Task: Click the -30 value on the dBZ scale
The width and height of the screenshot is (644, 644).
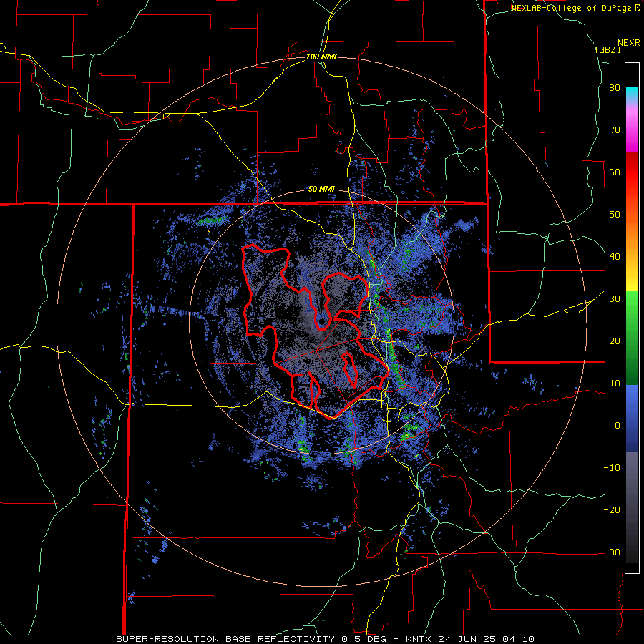Action: pyautogui.click(x=612, y=552)
